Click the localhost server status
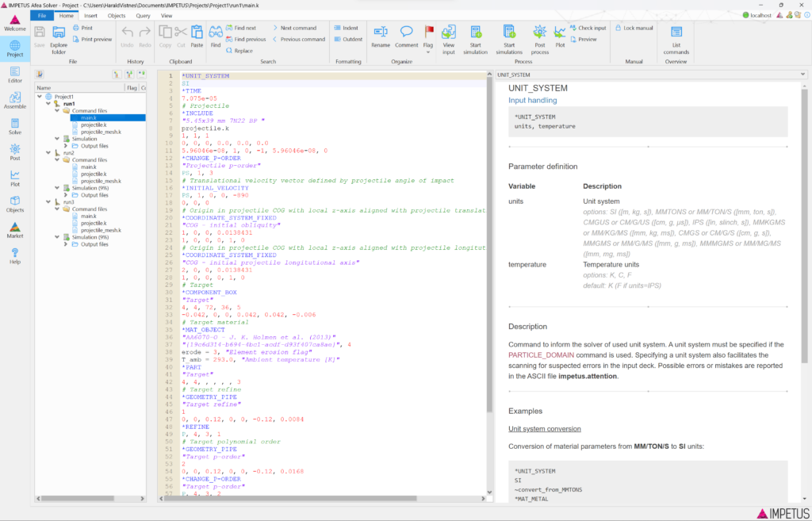The height and width of the screenshot is (521, 812). point(756,15)
